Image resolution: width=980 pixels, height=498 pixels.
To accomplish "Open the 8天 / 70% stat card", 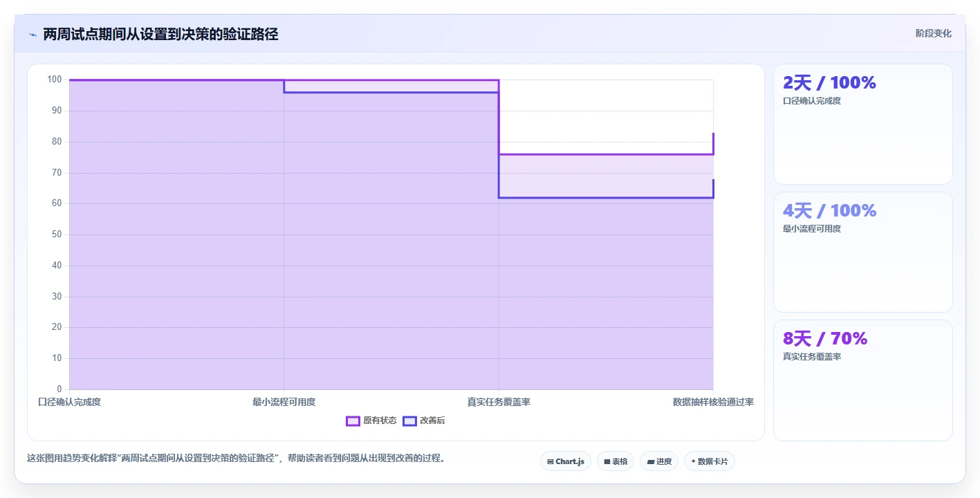I will [x=863, y=380].
